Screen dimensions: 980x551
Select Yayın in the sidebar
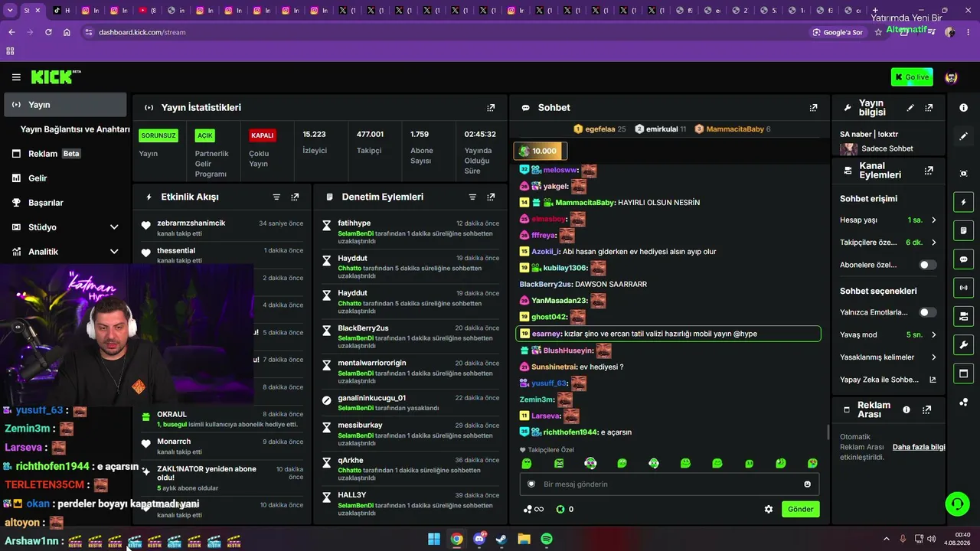(x=65, y=105)
